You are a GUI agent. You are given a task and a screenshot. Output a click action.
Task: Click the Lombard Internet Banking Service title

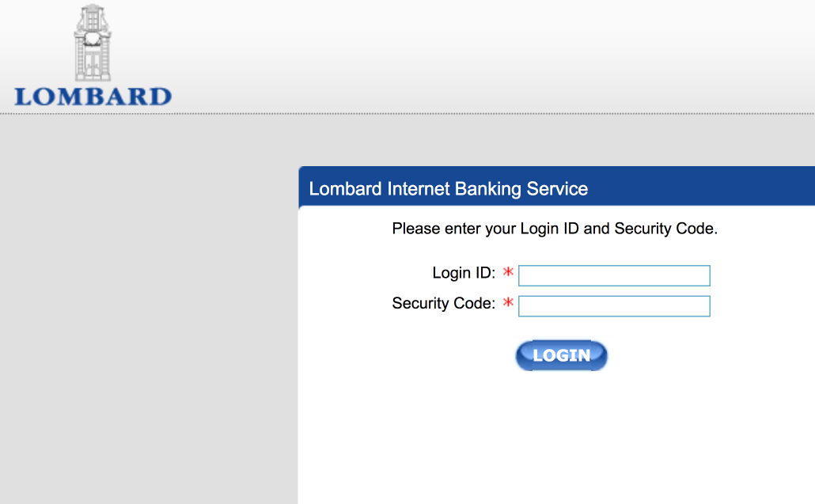click(449, 188)
